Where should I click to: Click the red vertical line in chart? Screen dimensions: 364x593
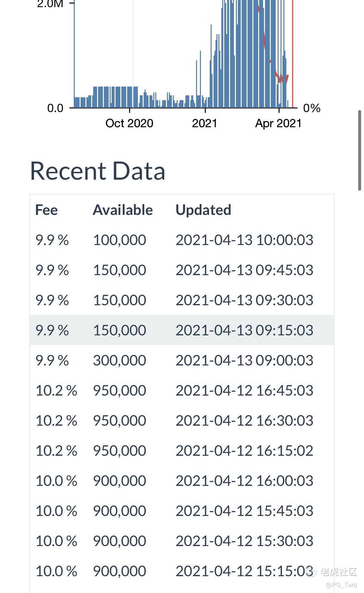tap(292, 54)
